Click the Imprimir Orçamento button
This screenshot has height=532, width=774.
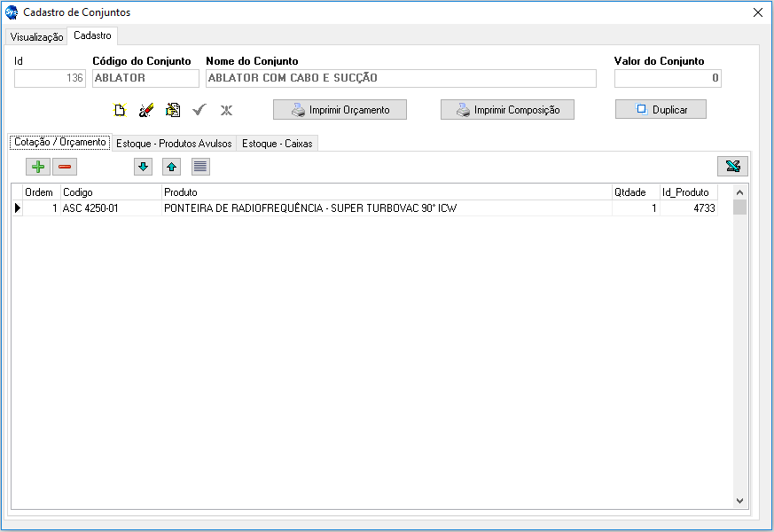point(340,110)
